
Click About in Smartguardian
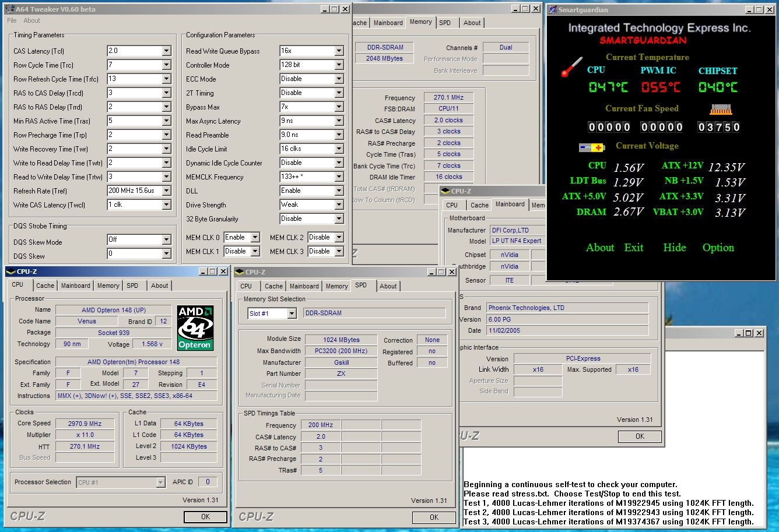pos(600,248)
